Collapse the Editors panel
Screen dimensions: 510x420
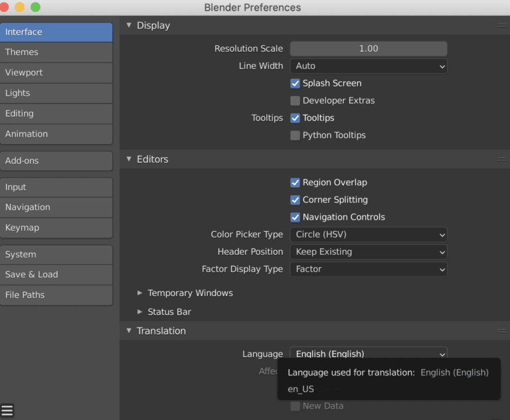point(129,159)
